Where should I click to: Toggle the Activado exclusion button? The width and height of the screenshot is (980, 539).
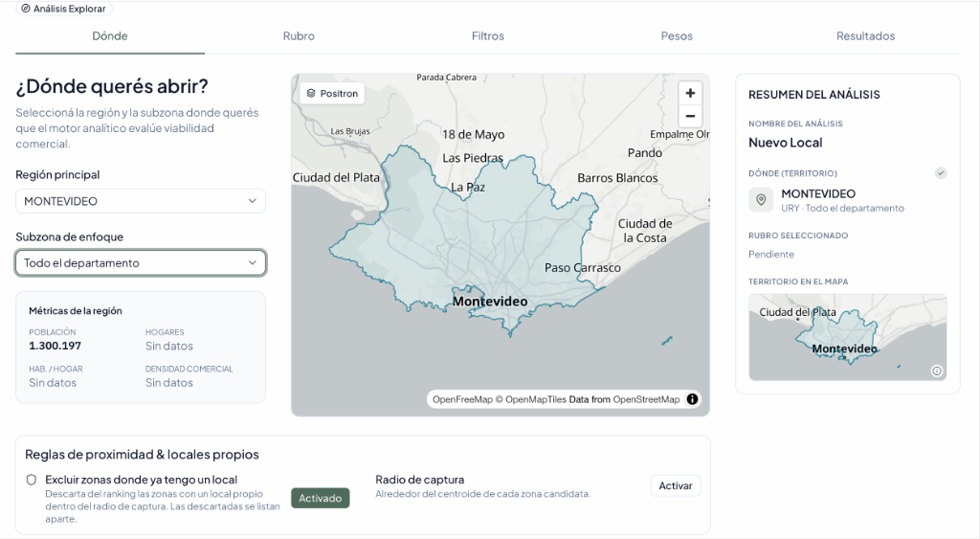click(320, 499)
